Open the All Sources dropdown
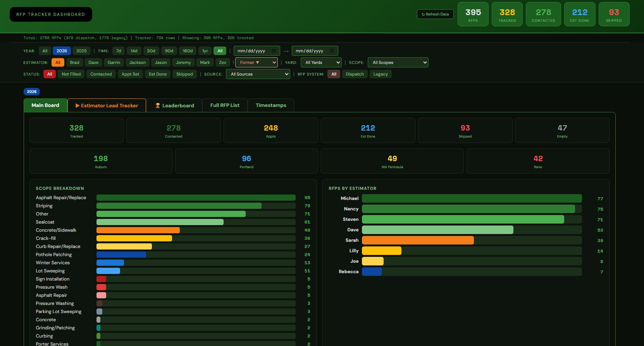Image resolution: width=644 pixels, height=346 pixels. pos(258,74)
